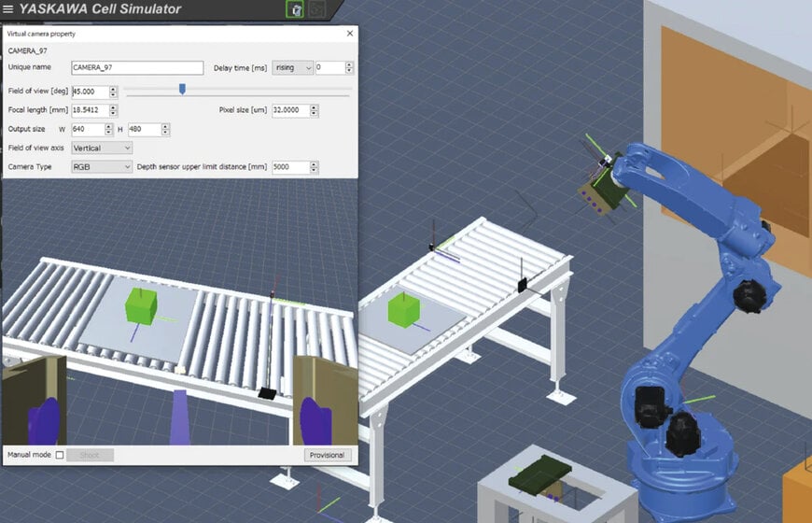Click the camera preview image in the dialog
812x523 pixels.
pyautogui.click(x=180, y=312)
